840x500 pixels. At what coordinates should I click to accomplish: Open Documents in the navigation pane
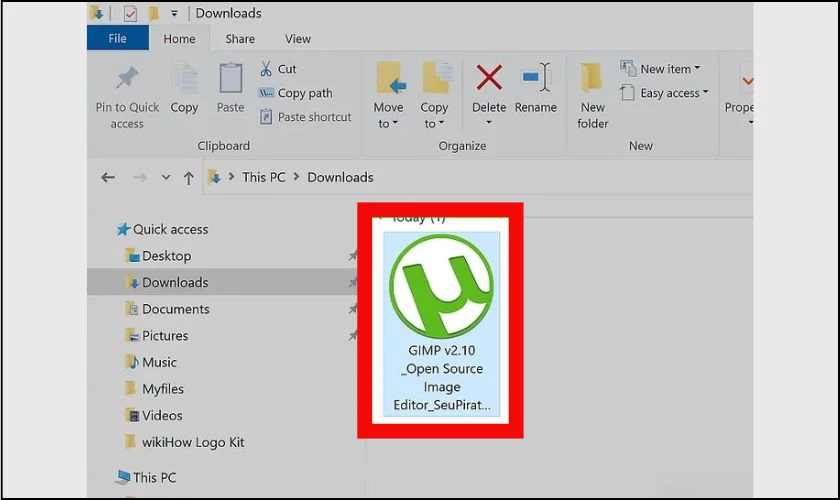coord(167,309)
